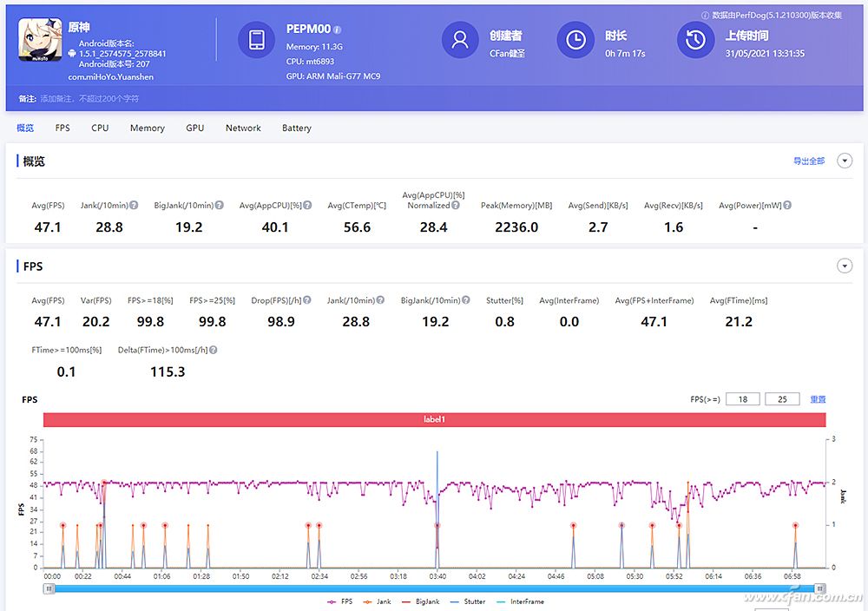Switch to the Memory tab
Screen dimensions: 868x611
coord(147,128)
